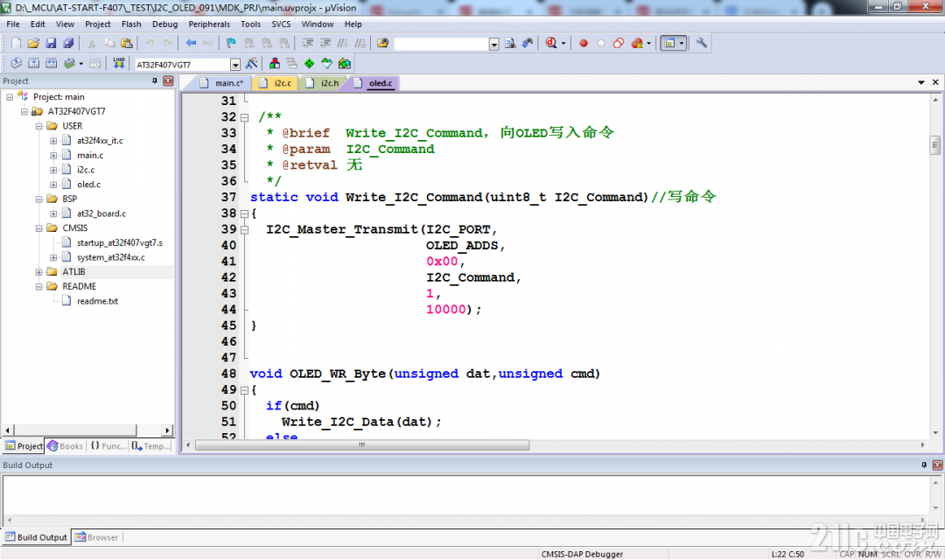Click the Incremental Find binoculars icon
The height and width of the screenshot is (560, 945).
pos(528,43)
